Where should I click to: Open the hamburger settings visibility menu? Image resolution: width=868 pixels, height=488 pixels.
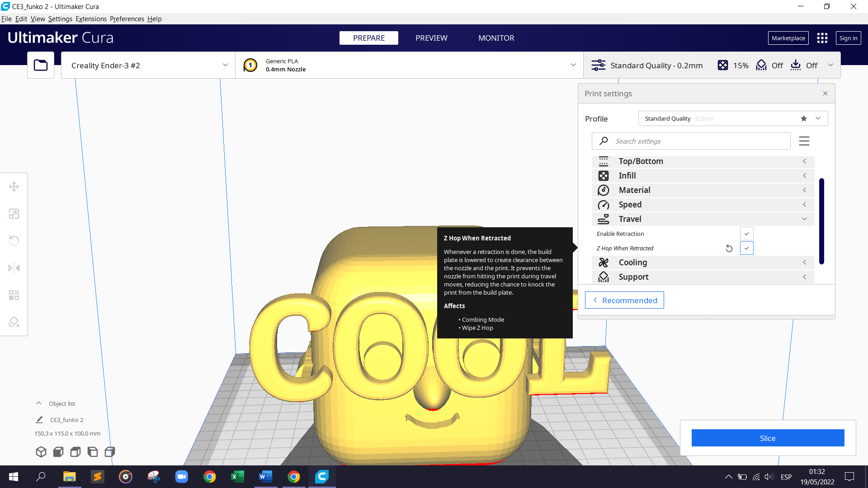click(804, 141)
